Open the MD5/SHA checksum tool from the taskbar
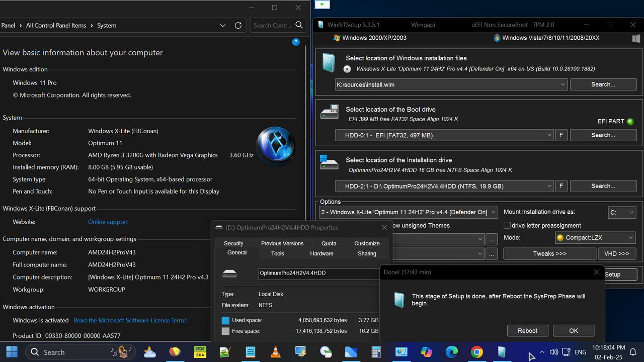Screen dimensions: 644x362 [x=200, y=352]
